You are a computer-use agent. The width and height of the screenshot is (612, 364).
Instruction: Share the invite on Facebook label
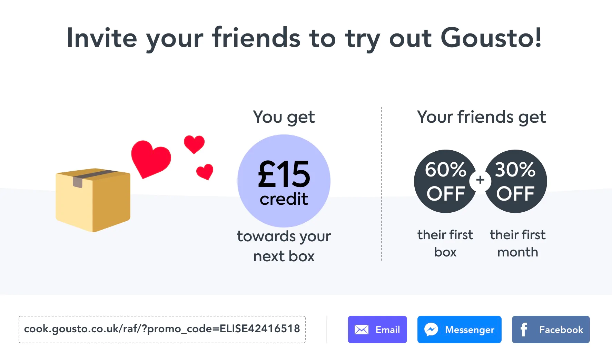coord(561,330)
